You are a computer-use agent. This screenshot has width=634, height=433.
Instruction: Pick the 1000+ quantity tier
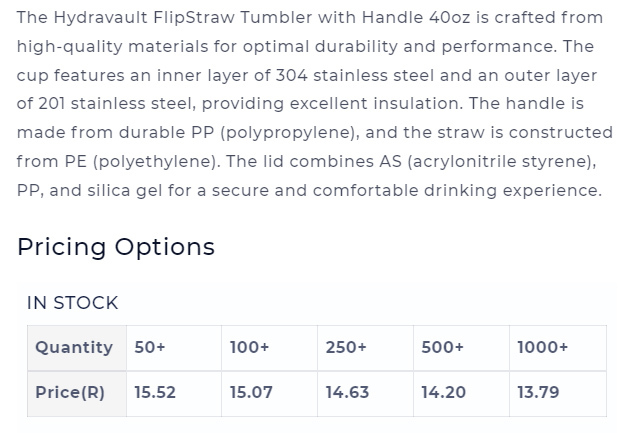pos(558,348)
